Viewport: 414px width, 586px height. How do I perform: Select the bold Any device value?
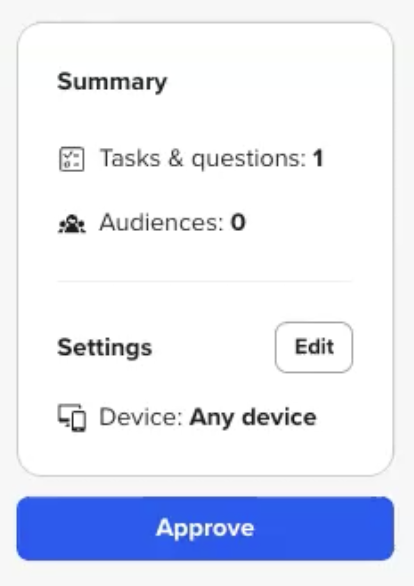click(x=253, y=418)
